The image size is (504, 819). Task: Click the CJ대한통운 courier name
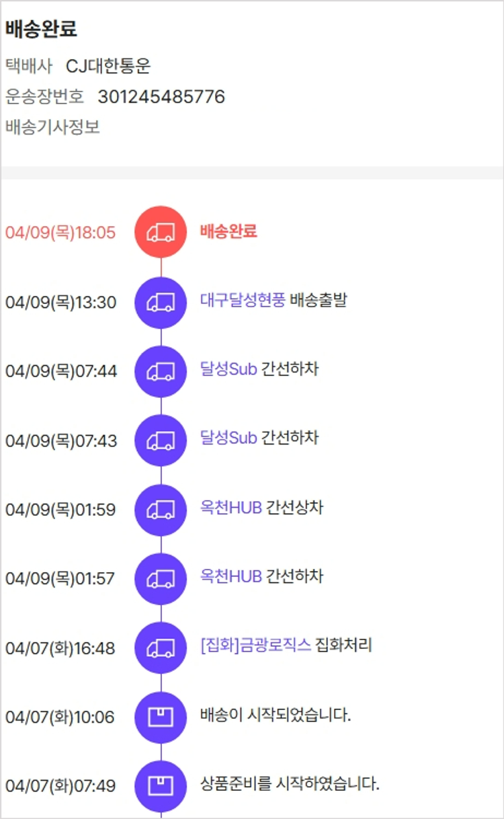(108, 66)
